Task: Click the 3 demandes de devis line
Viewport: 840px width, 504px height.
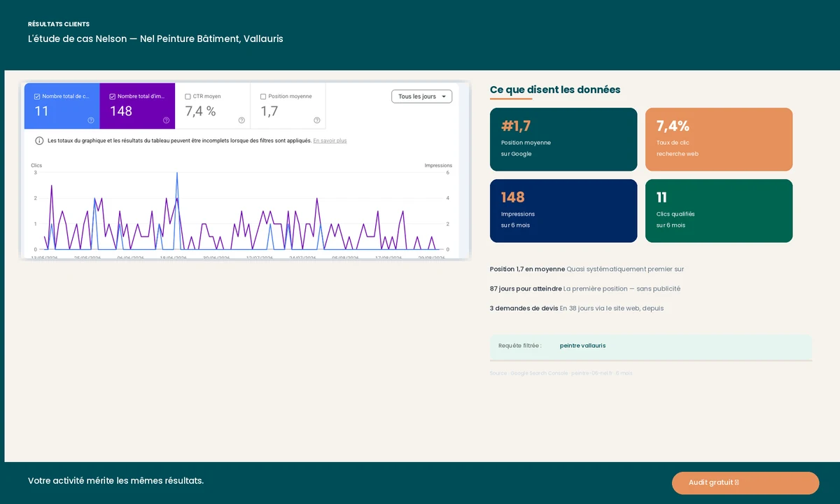Action: [x=577, y=308]
